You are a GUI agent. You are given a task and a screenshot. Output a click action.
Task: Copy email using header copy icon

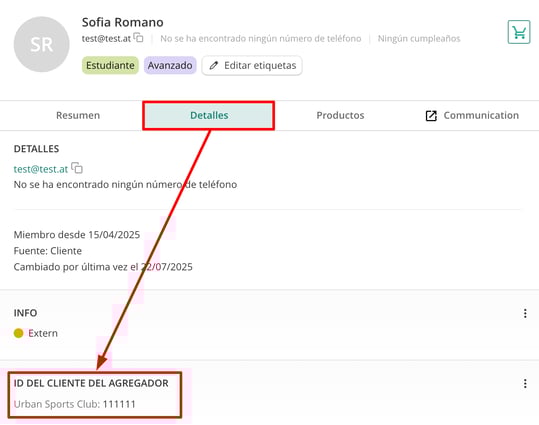point(139,37)
